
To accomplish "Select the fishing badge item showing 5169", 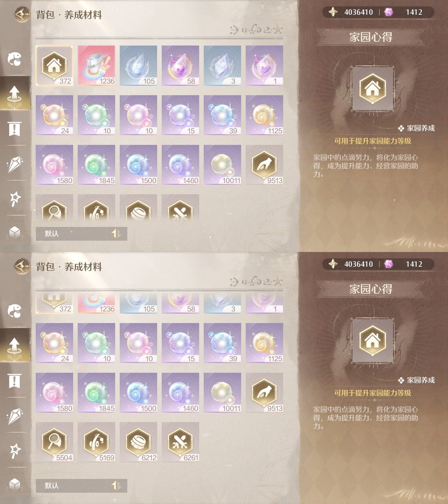I will (x=96, y=442).
